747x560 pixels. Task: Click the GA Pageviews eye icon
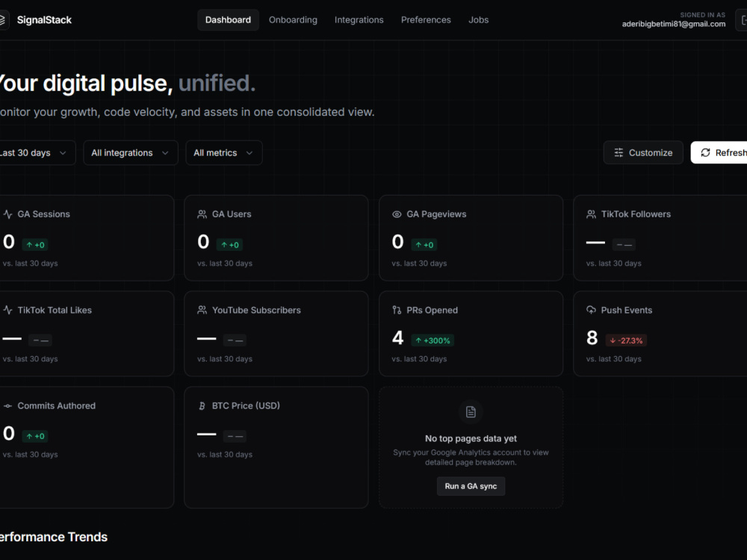pyautogui.click(x=397, y=214)
